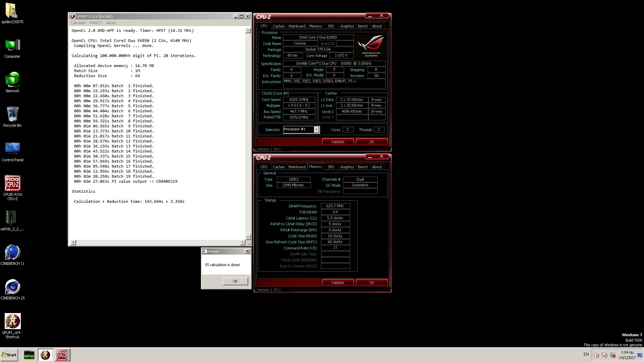Click OK in the lower CPU-Z window
644x362 pixels.
click(372, 283)
